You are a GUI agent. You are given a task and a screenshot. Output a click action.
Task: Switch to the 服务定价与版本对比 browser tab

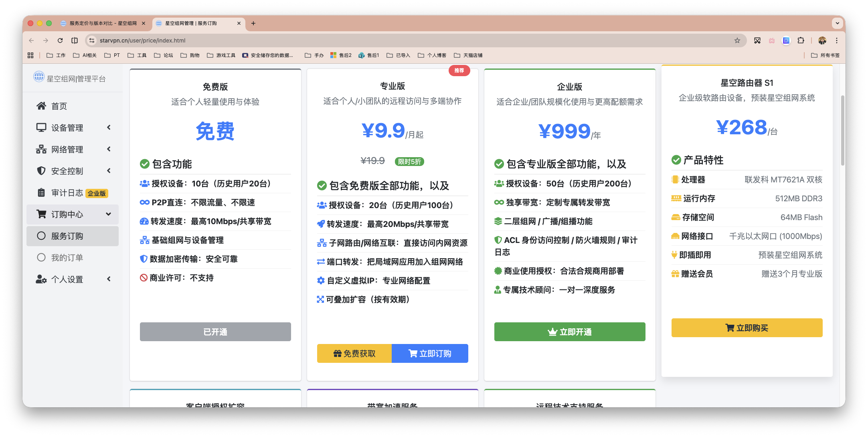pos(102,23)
